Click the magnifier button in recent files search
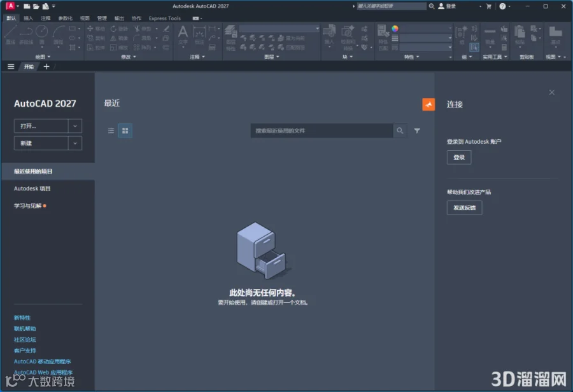Viewport: 573px width, 392px height. point(400,130)
